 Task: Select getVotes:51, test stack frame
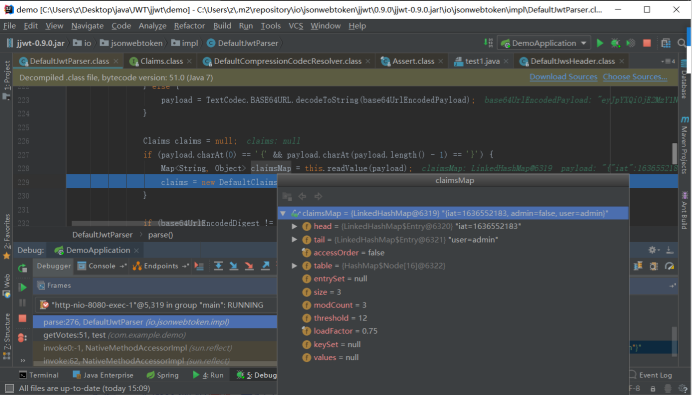[155, 335]
